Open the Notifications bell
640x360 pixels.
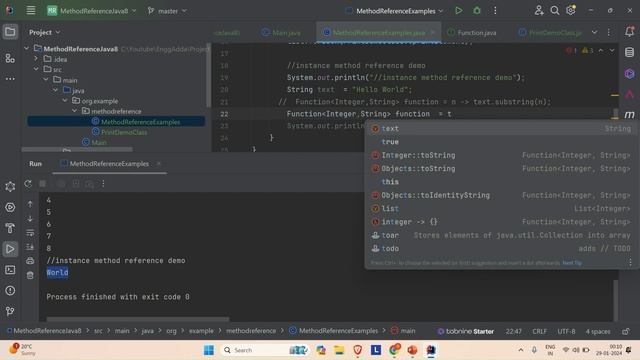click(629, 31)
